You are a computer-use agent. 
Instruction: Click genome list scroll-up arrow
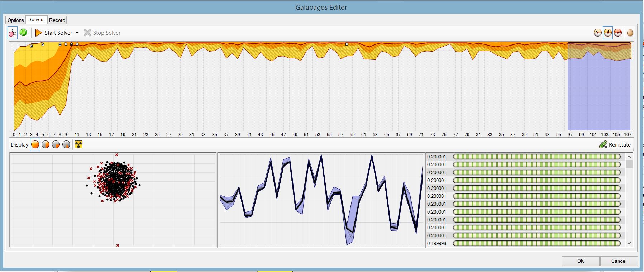[x=629, y=157]
